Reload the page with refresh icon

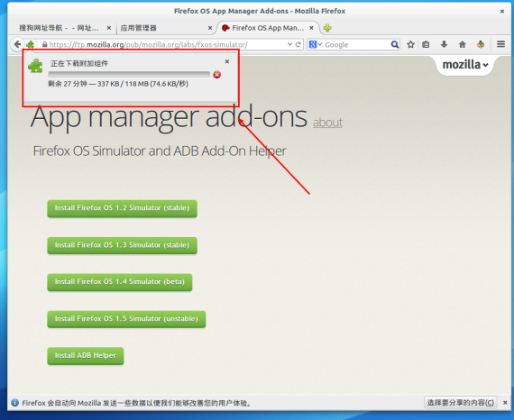click(x=298, y=44)
